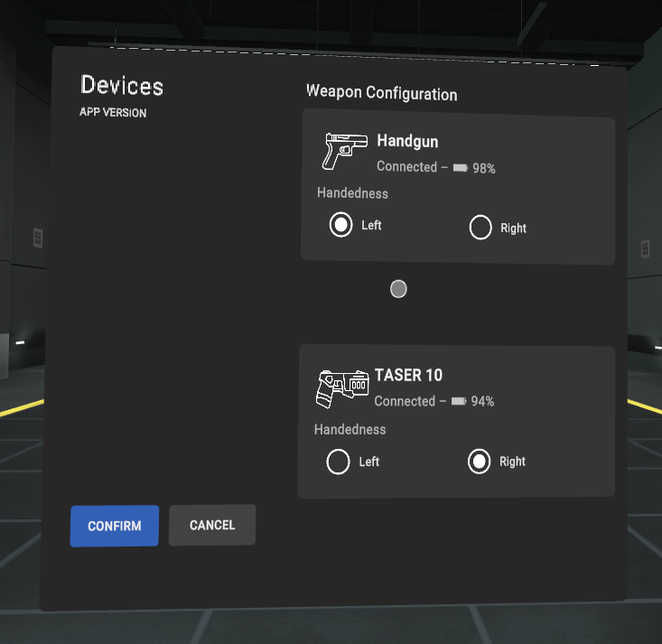Click the Handedness label under TASER 10
The width and height of the screenshot is (662, 644).
tap(350, 429)
